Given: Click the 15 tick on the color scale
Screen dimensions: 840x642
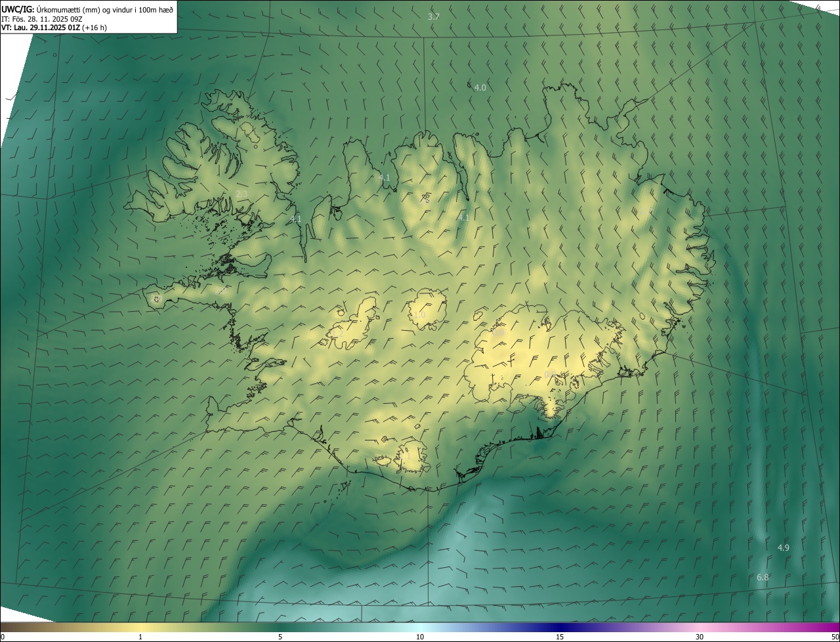Looking at the screenshot, I should [560, 637].
